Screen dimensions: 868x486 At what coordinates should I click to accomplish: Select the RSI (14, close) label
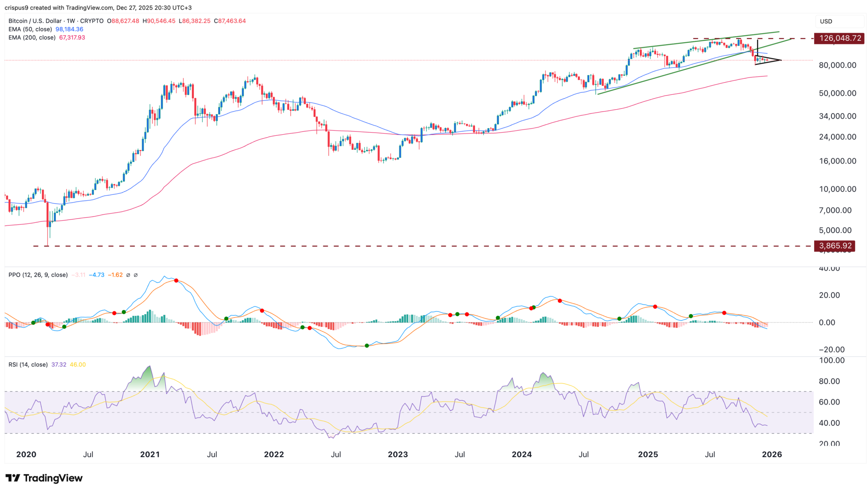(x=28, y=364)
